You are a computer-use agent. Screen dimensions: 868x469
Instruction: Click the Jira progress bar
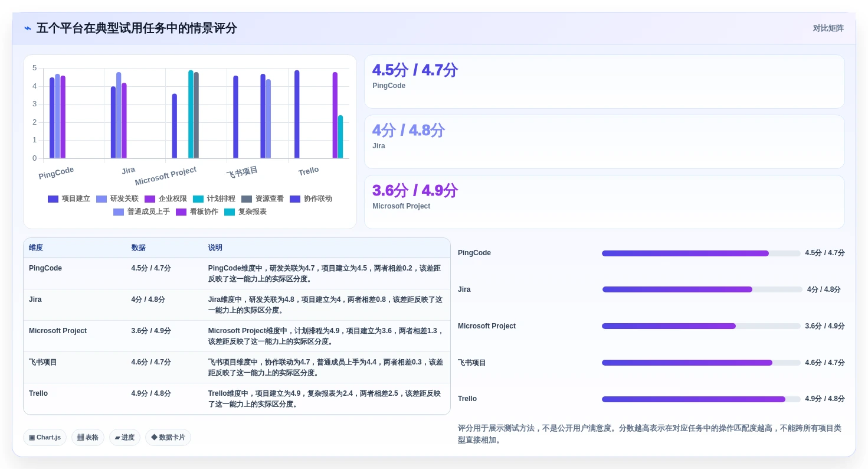(x=702, y=289)
